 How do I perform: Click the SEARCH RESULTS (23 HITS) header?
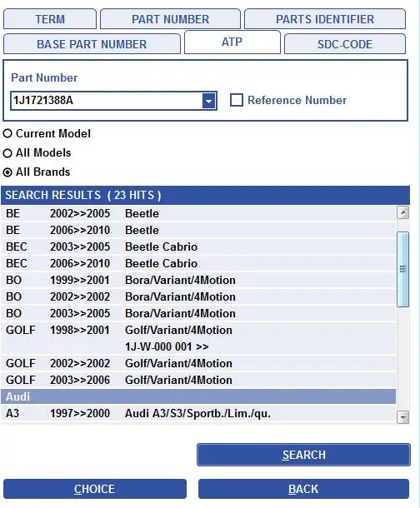coord(206,195)
